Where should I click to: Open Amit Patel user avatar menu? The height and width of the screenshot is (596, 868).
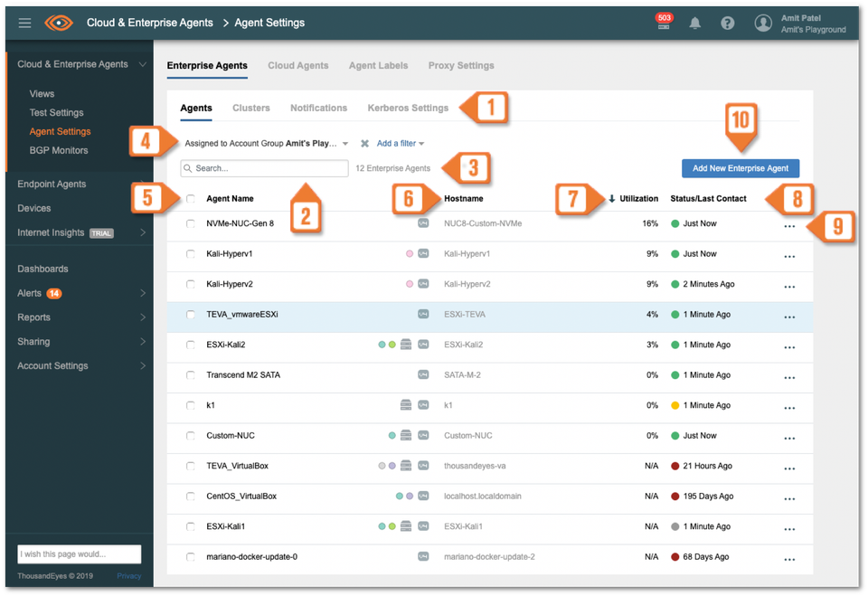tap(763, 23)
